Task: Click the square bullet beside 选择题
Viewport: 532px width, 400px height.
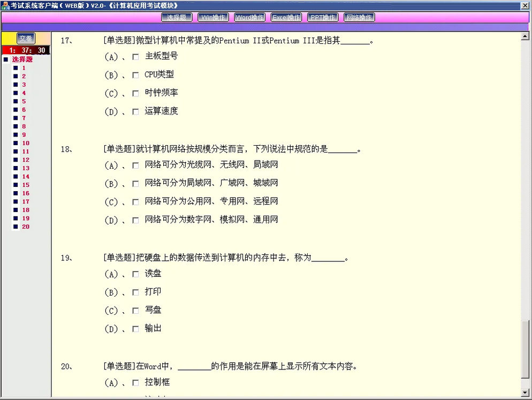Action: [6, 59]
